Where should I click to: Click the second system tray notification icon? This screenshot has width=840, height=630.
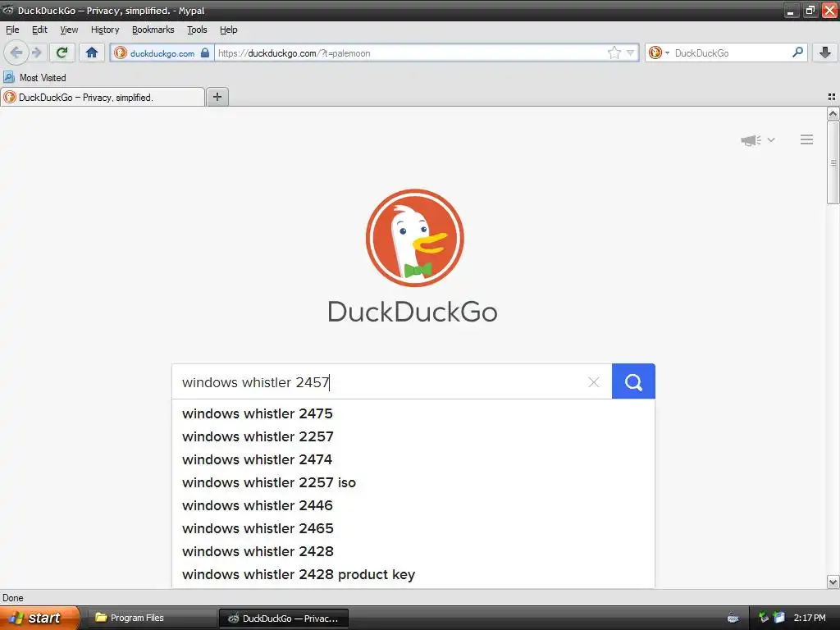click(779, 618)
